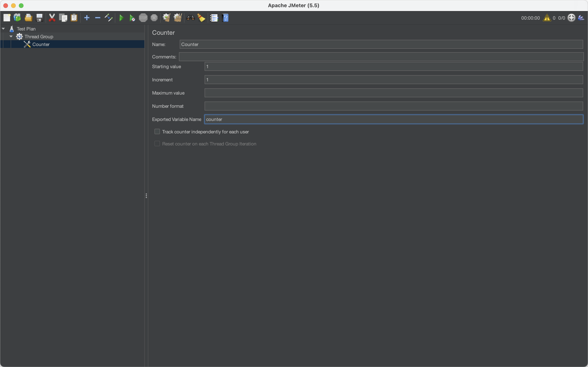
Task: Click the panel divider handle dots
Action: [x=146, y=196]
